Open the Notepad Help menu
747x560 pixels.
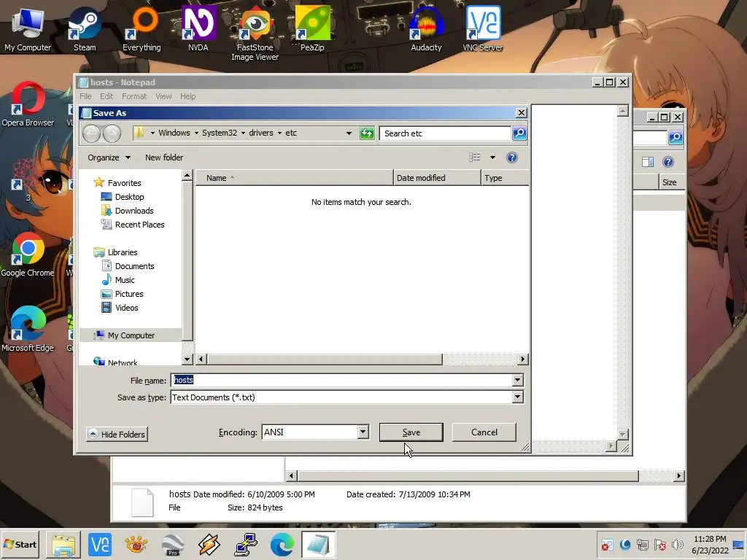coord(187,96)
